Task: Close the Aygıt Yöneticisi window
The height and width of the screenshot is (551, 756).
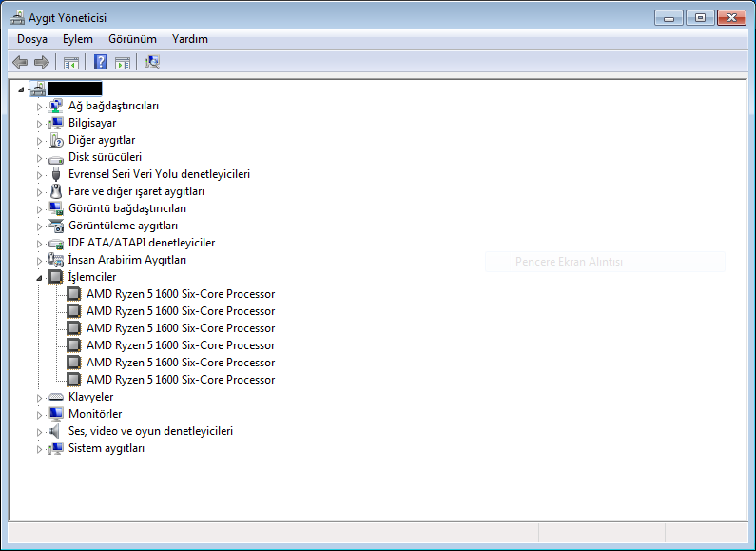Action: [x=731, y=18]
